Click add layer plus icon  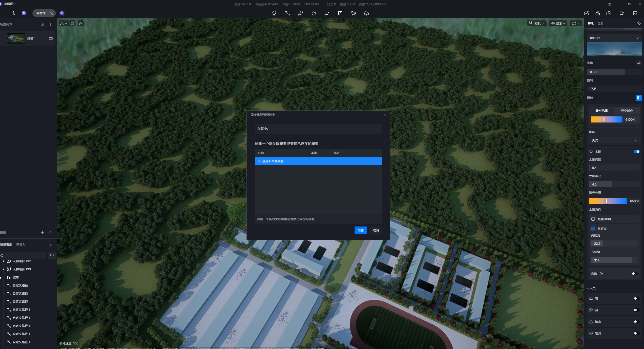[43, 232]
